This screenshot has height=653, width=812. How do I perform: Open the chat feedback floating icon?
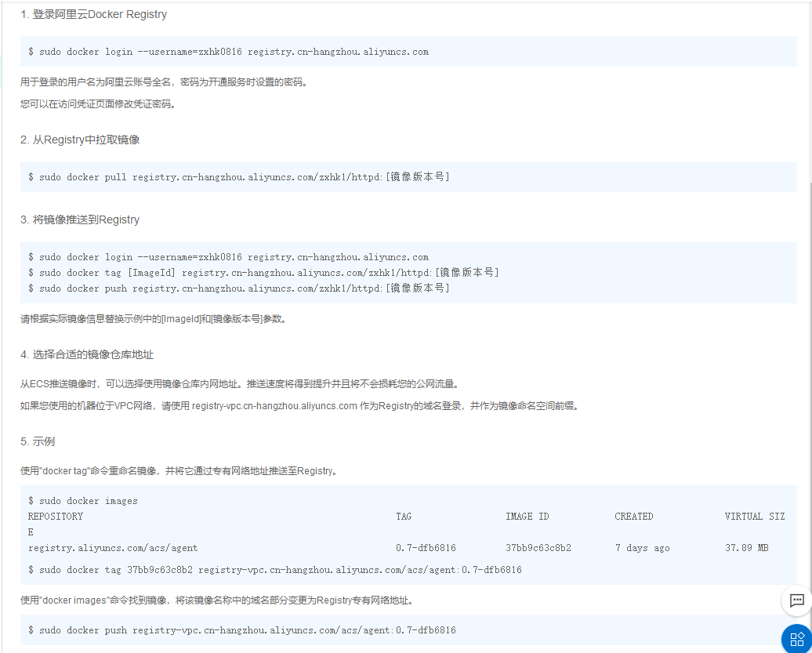pyautogui.click(x=796, y=600)
